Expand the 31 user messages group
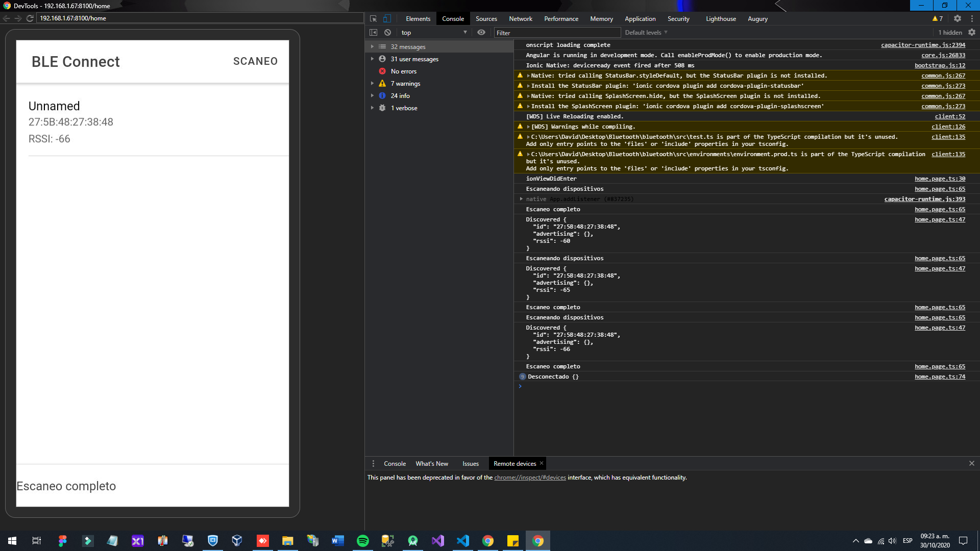 point(373,59)
